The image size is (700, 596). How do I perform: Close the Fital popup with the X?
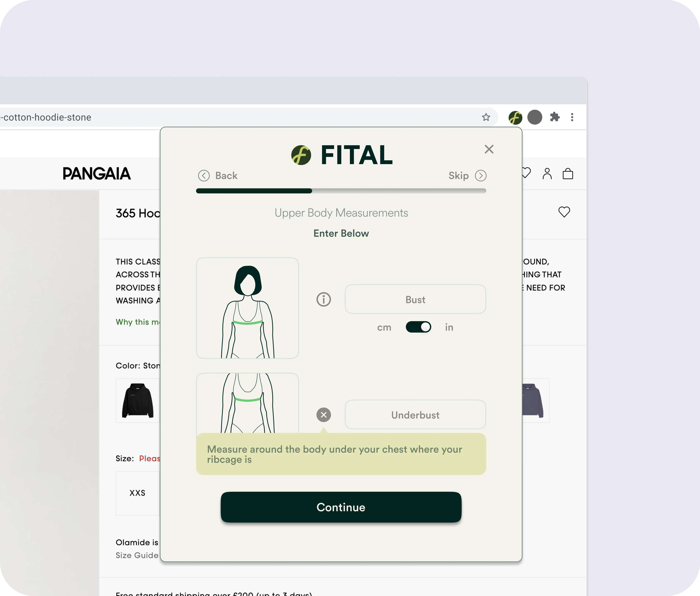[x=489, y=149]
